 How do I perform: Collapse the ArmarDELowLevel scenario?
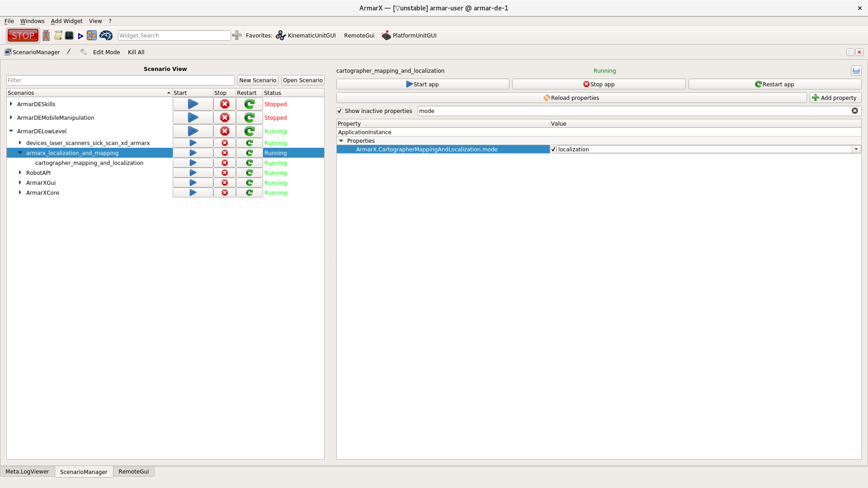(11, 131)
